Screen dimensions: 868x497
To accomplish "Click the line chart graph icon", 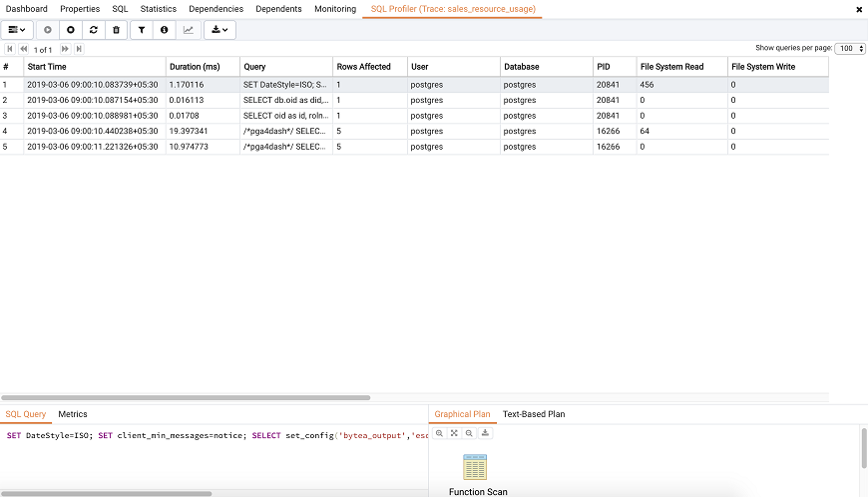I will 189,30.
